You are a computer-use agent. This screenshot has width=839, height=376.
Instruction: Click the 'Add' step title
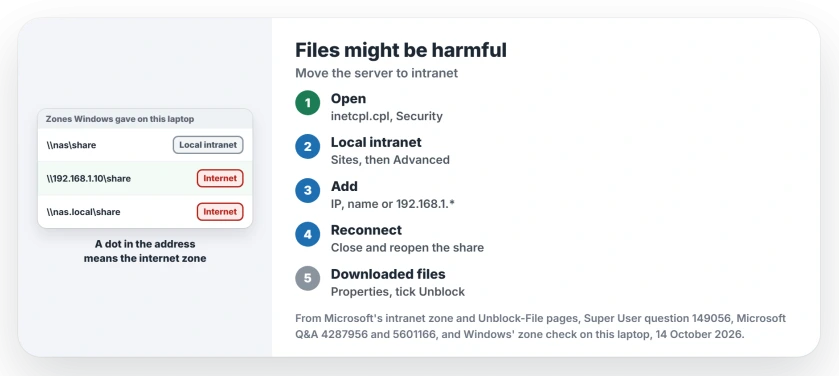[344, 186]
